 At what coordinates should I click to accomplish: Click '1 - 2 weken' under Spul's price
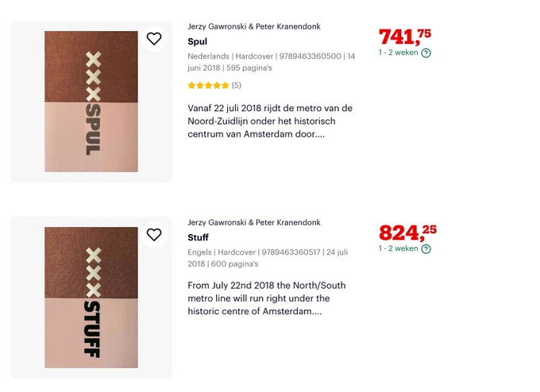(x=398, y=52)
